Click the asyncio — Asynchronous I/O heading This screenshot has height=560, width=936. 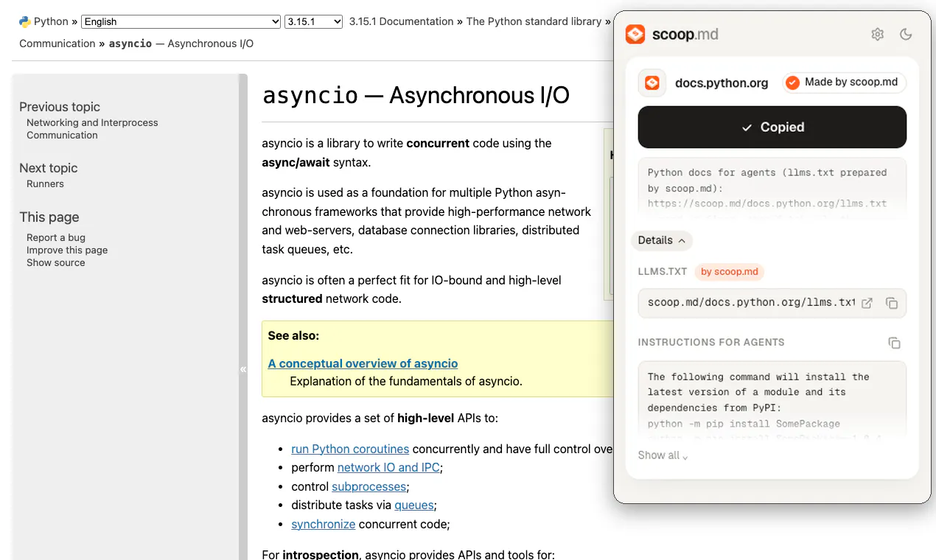[416, 96]
